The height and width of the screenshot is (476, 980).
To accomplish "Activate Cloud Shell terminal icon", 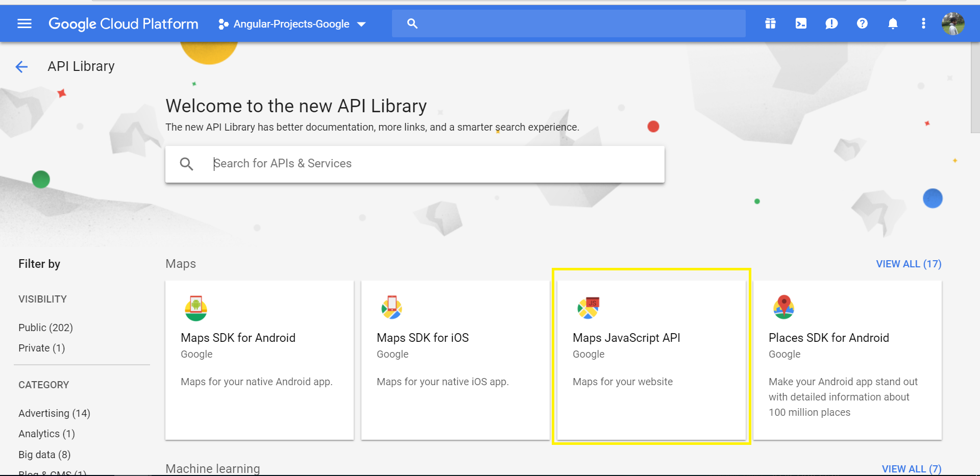I will click(801, 23).
